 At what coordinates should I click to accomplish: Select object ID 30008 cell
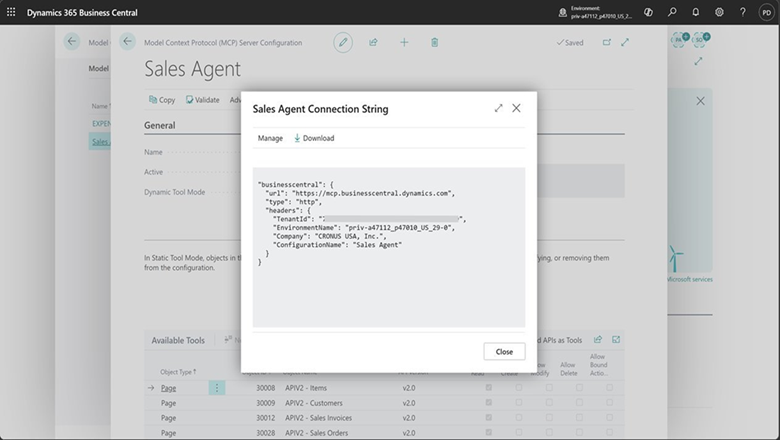pyautogui.click(x=265, y=388)
